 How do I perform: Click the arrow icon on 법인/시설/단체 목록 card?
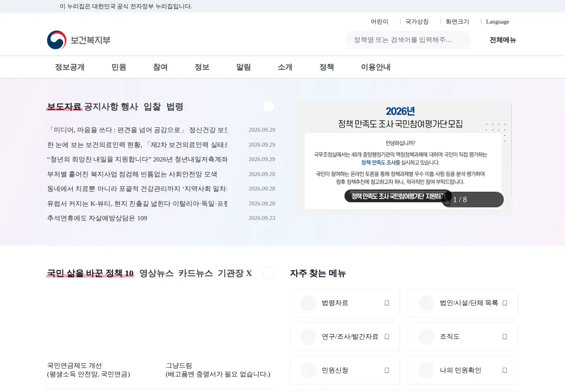point(505,303)
